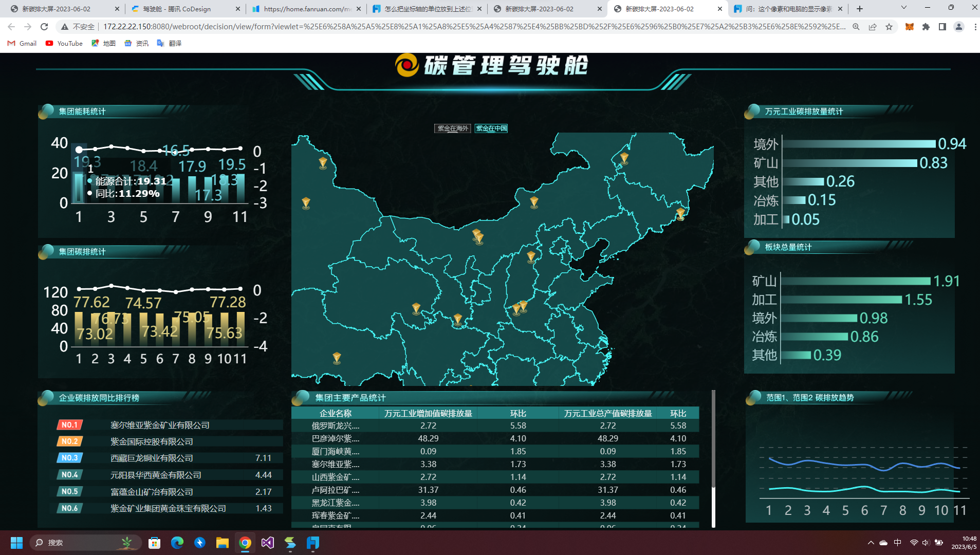Click the 万元工业增加值碳排放量 column header

pyautogui.click(x=428, y=413)
